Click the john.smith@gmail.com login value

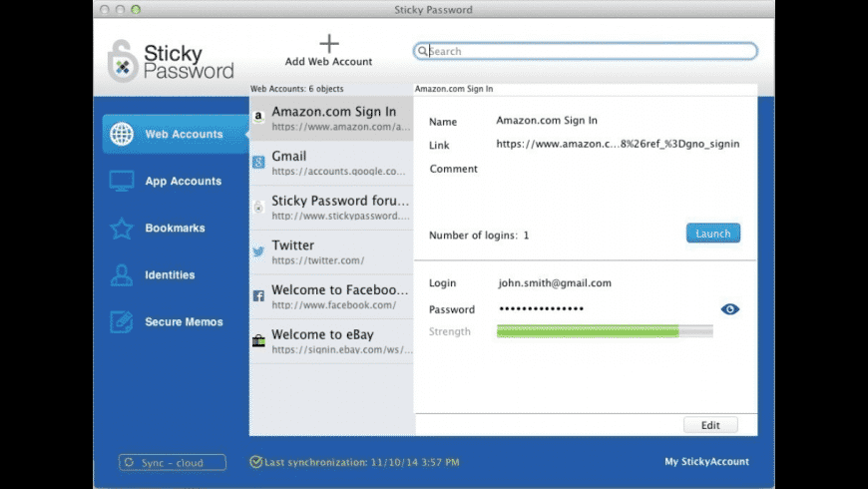click(x=555, y=283)
